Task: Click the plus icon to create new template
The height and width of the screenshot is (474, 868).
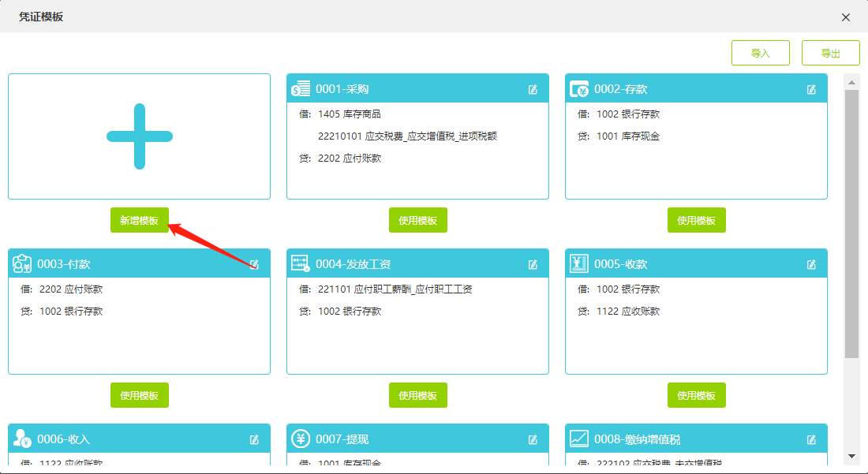Action: 139,136
